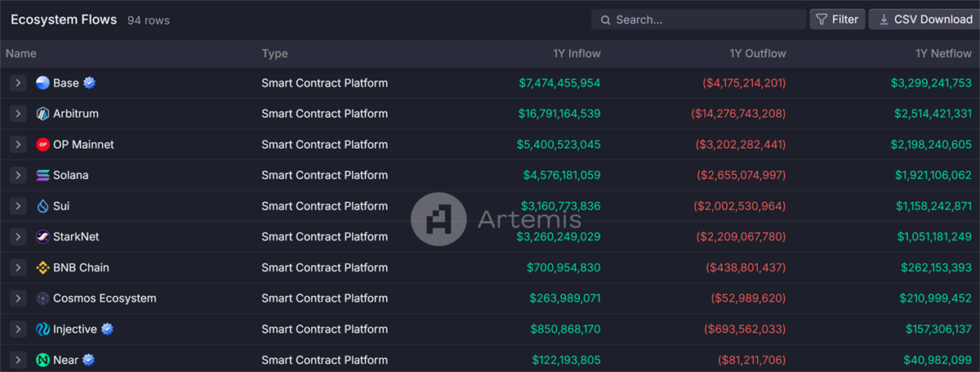Sort by the 1Y Netflow column header

[x=944, y=54]
